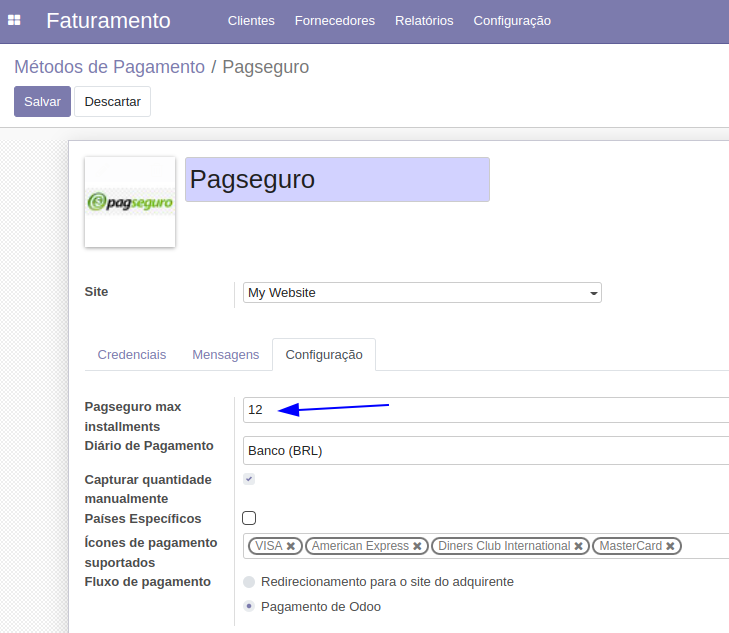This screenshot has height=633, width=729.
Task: Click the Faturamento app title
Action: pos(108,21)
